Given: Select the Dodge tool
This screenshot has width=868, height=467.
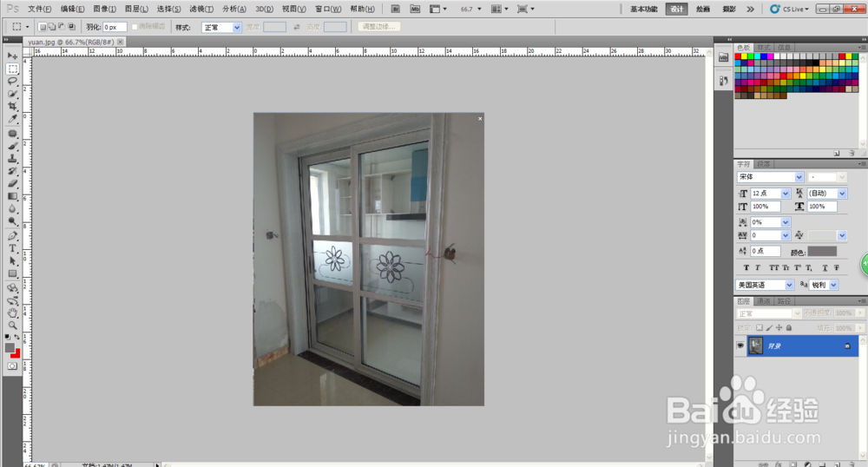Looking at the screenshot, I should coord(12,221).
